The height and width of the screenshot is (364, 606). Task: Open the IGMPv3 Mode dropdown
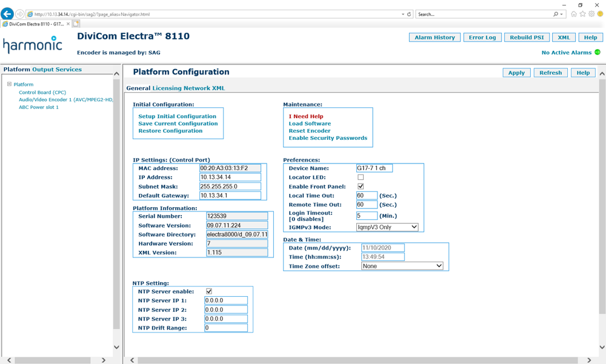(387, 227)
